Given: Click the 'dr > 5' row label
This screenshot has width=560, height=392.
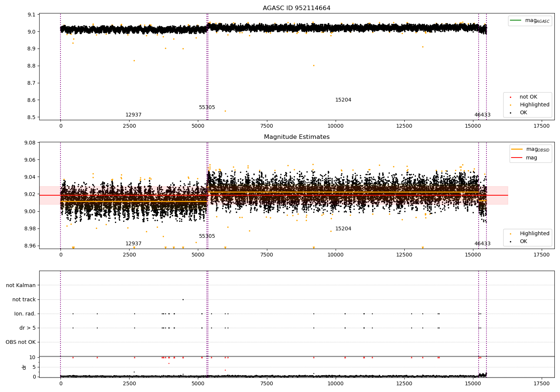Looking at the screenshot, I should (28, 328).
